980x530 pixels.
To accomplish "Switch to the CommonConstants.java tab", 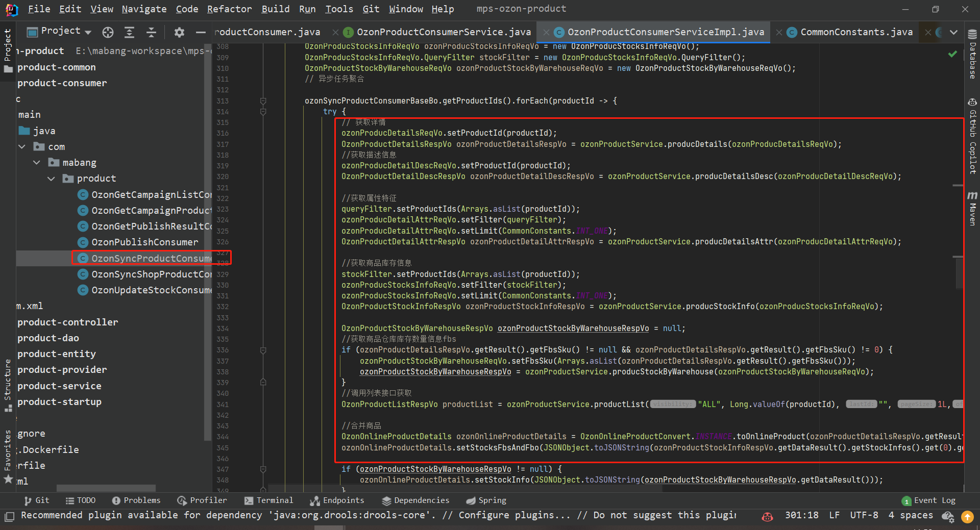I will click(856, 32).
